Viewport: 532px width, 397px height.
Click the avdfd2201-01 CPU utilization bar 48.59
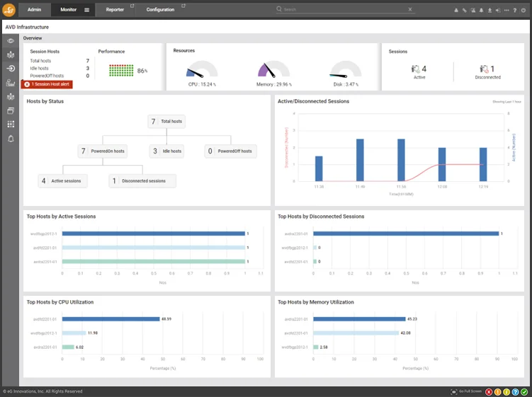(111, 319)
